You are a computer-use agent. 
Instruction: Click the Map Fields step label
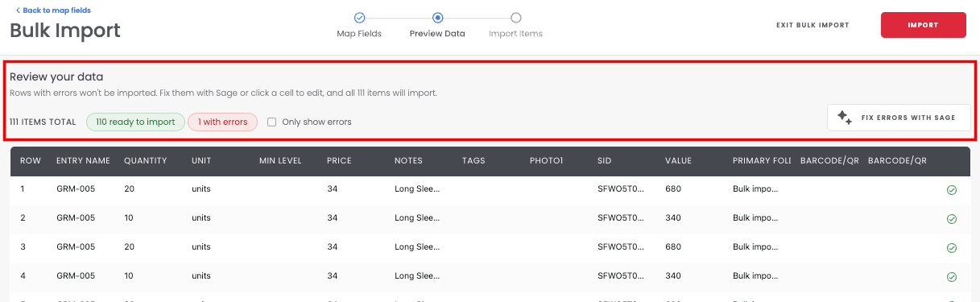tap(359, 34)
